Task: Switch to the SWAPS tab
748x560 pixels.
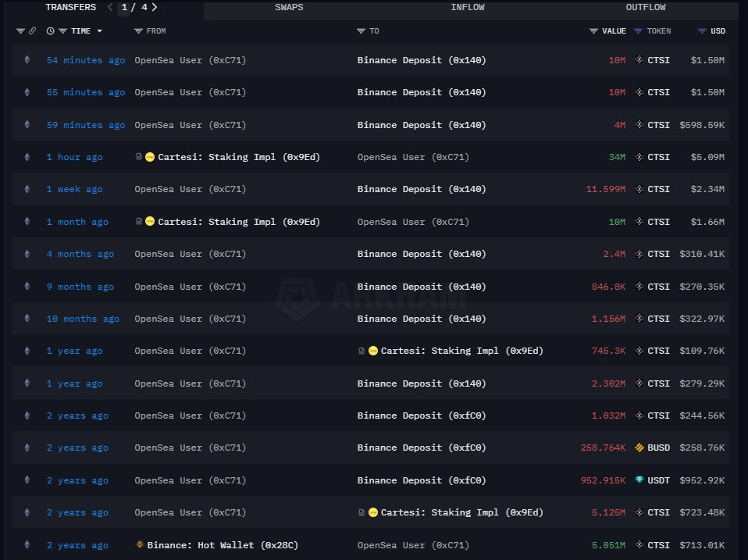Action: coord(289,8)
